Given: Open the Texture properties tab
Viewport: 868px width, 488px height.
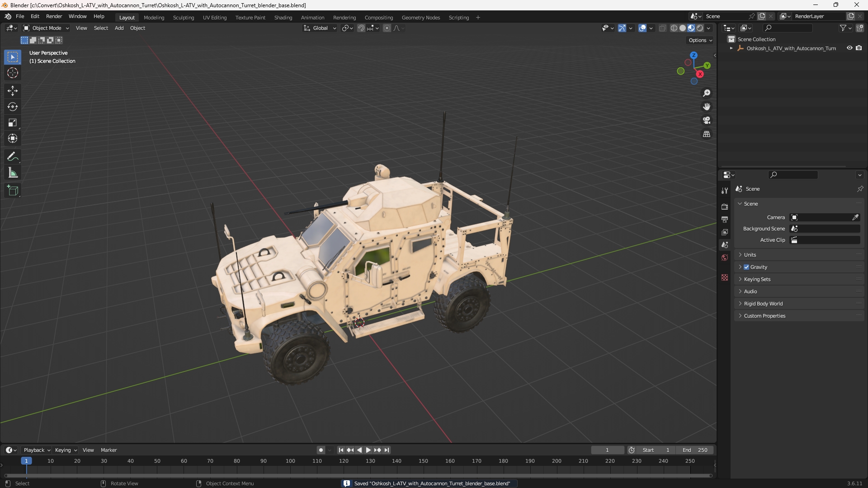Looking at the screenshot, I should (725, 277).
